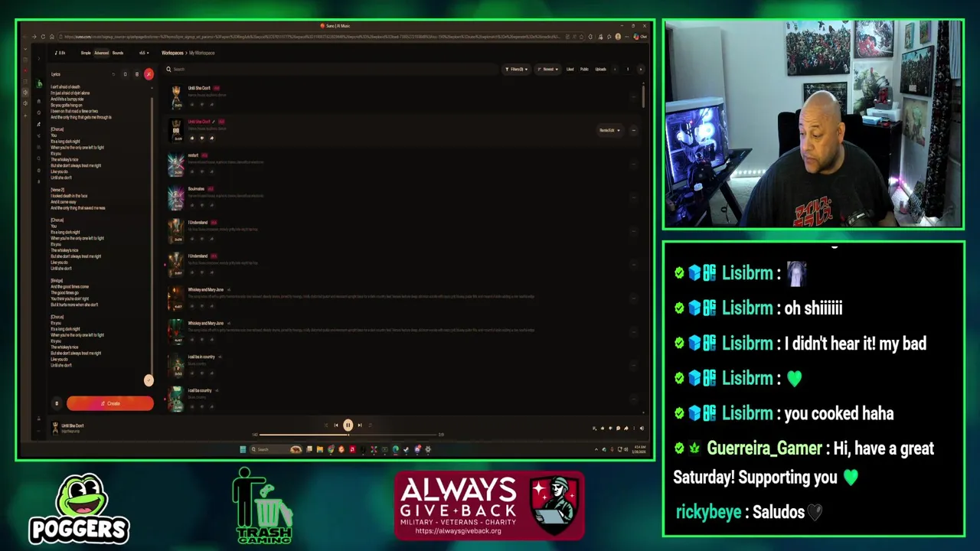The height and width of the screenshot is (551, 980).
Task: Share the highlighted Until She Don't song
Action: click(212, 138)
